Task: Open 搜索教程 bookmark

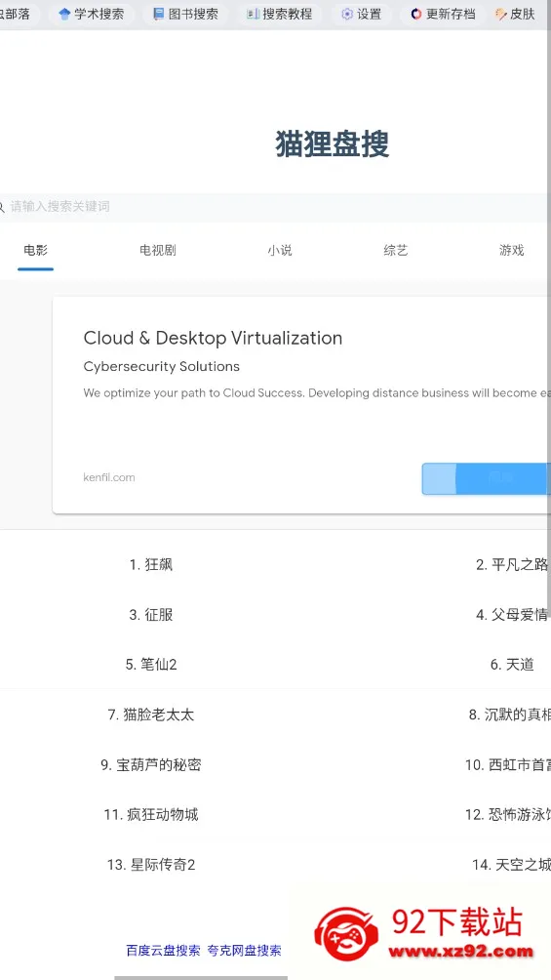Action: (280, 14)
